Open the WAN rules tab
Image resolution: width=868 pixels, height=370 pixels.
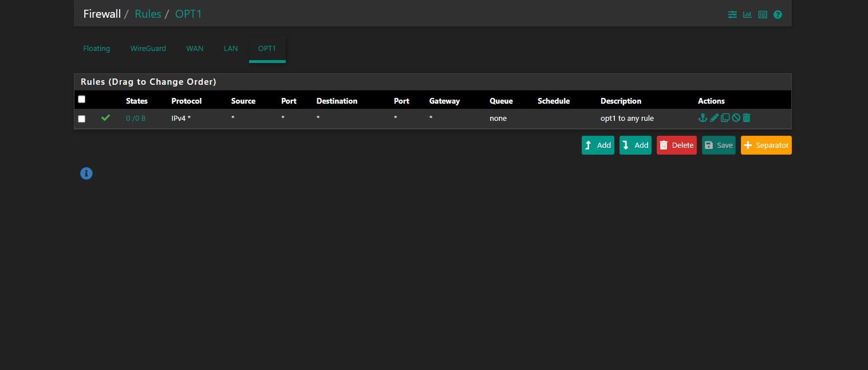tap(195, 49)
